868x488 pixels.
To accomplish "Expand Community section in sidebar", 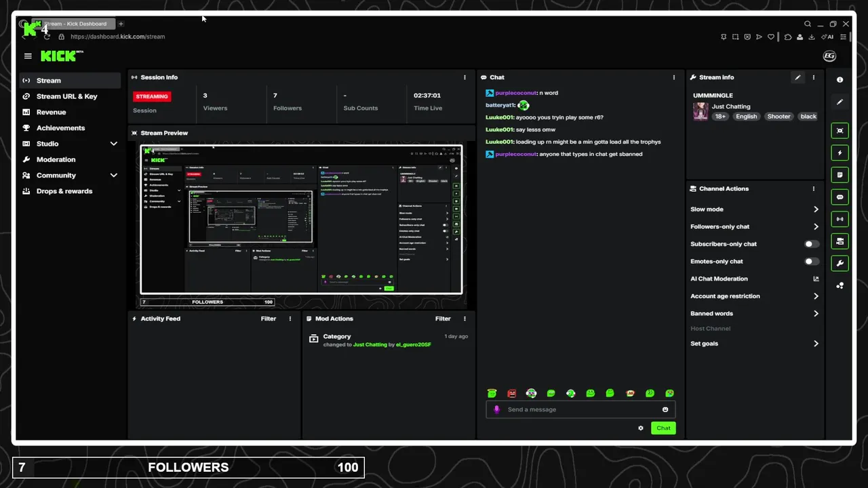I will tap(113, 176).
